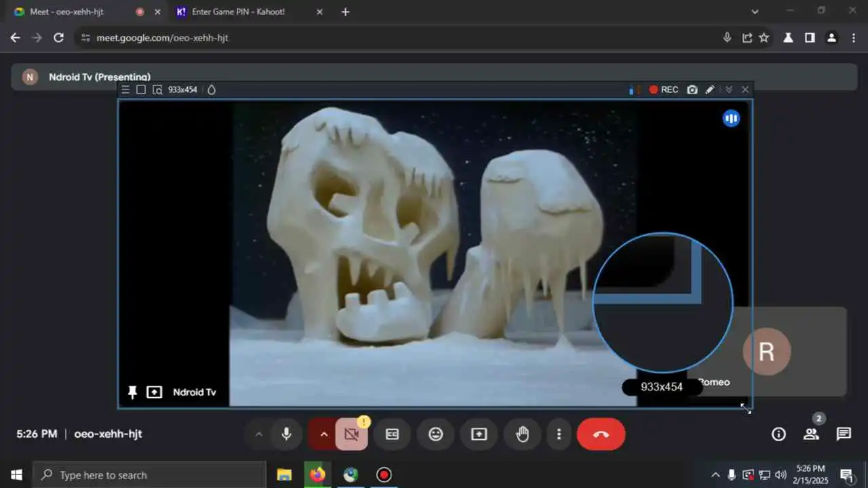Switch to the Kahoot Enter Game PIN tab
The image size is (868, 488).
[x=248, y=12]
